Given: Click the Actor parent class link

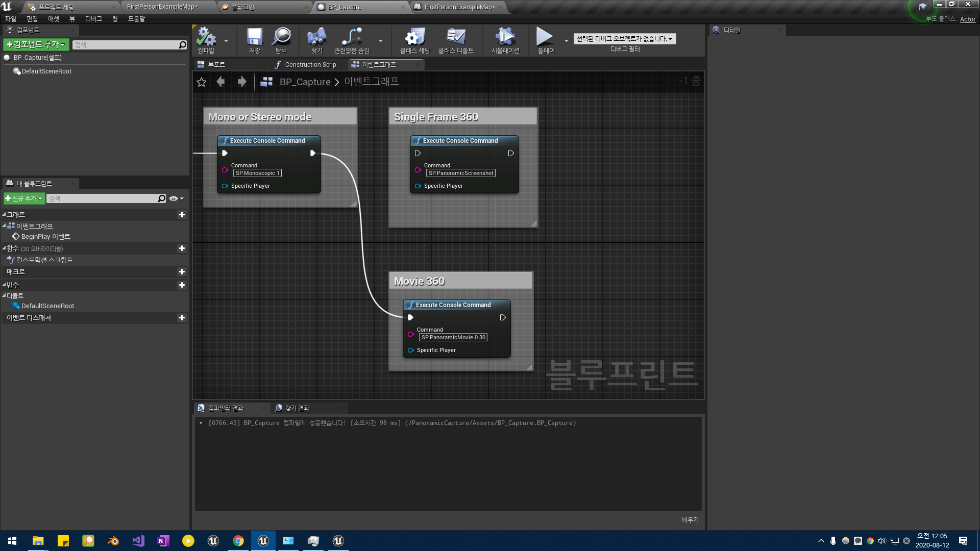Looking at the screenshot, I should (x=967, y=19).
